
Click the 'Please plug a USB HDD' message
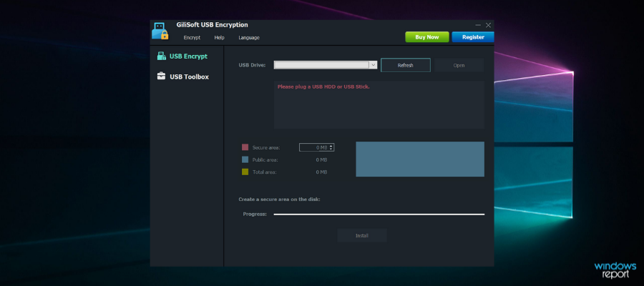pyautogui.click(x=323, y=87)
